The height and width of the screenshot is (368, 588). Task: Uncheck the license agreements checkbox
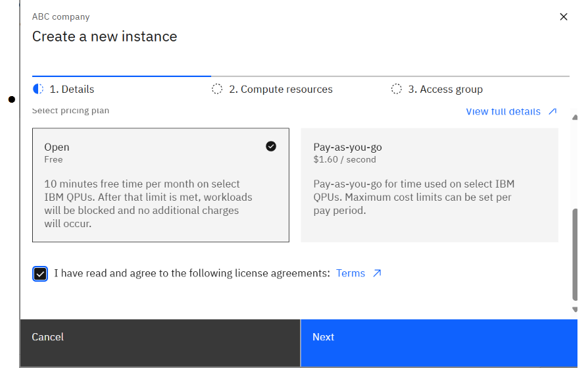(40, 274)
